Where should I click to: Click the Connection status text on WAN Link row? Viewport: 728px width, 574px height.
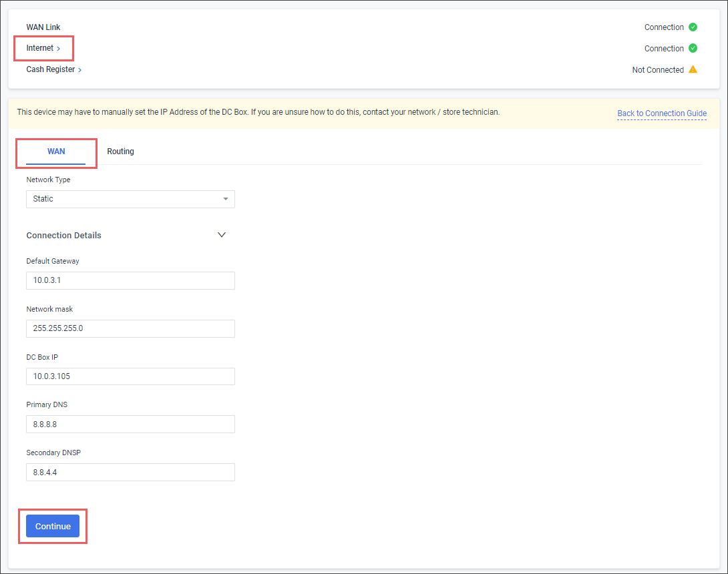[x=664, y=27]
